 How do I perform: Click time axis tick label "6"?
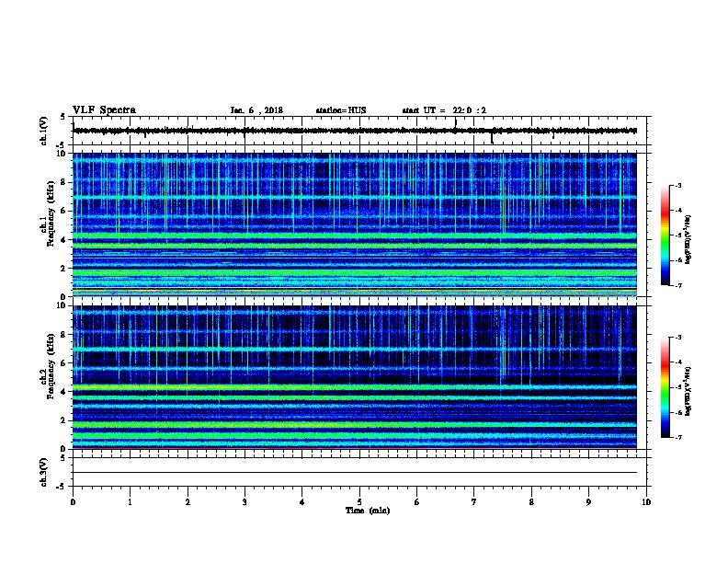point(416,502)
